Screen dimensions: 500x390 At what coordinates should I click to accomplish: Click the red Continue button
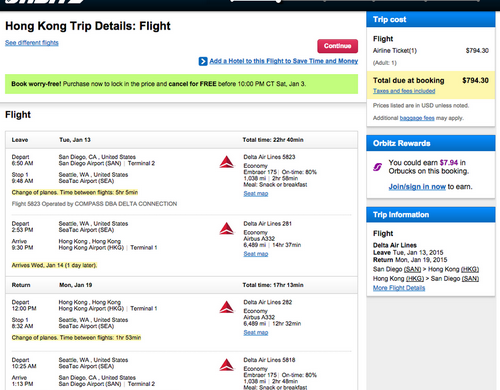(338, 46)
